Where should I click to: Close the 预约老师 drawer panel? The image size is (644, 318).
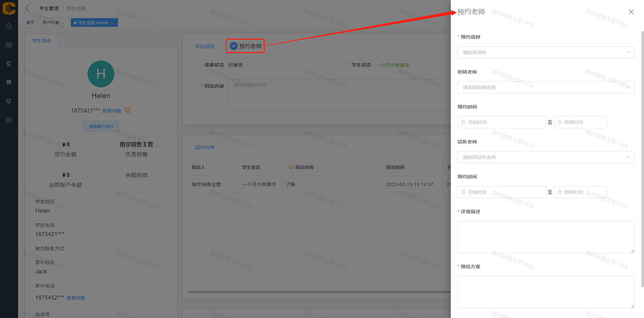pos(631,12)
